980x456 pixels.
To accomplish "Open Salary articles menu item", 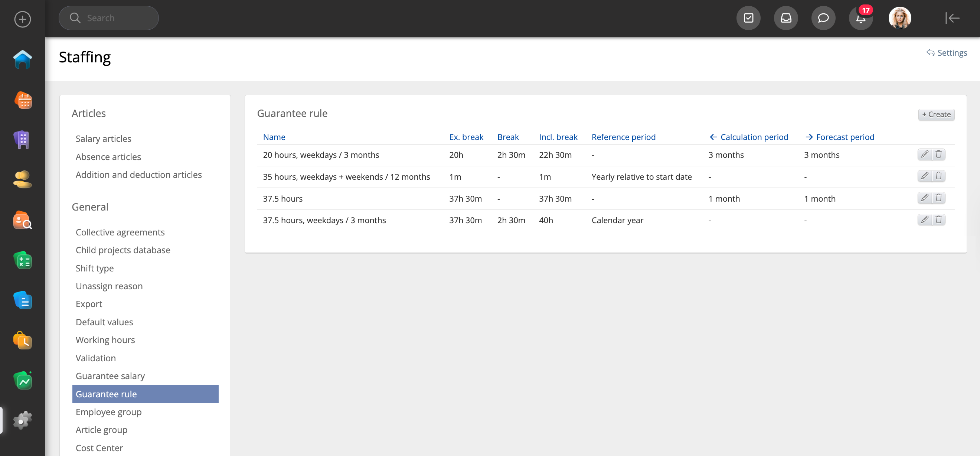I will click(103, 139).
